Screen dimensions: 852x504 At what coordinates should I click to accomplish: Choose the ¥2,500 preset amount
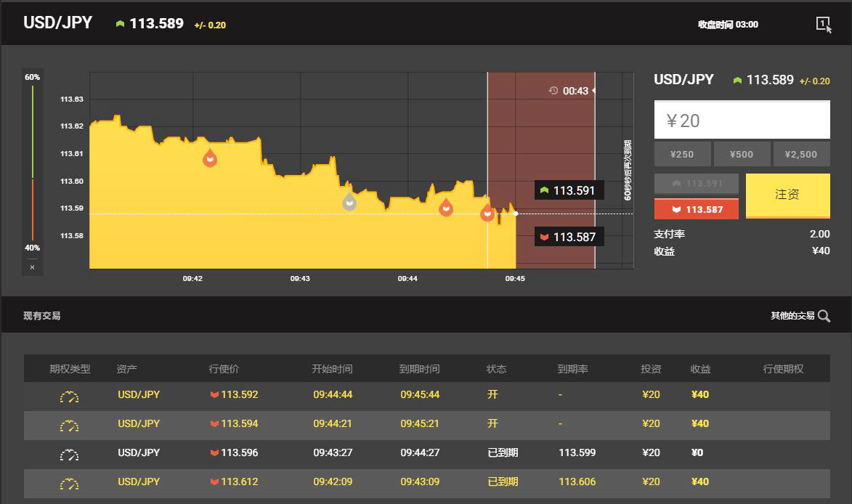[801, 154]
